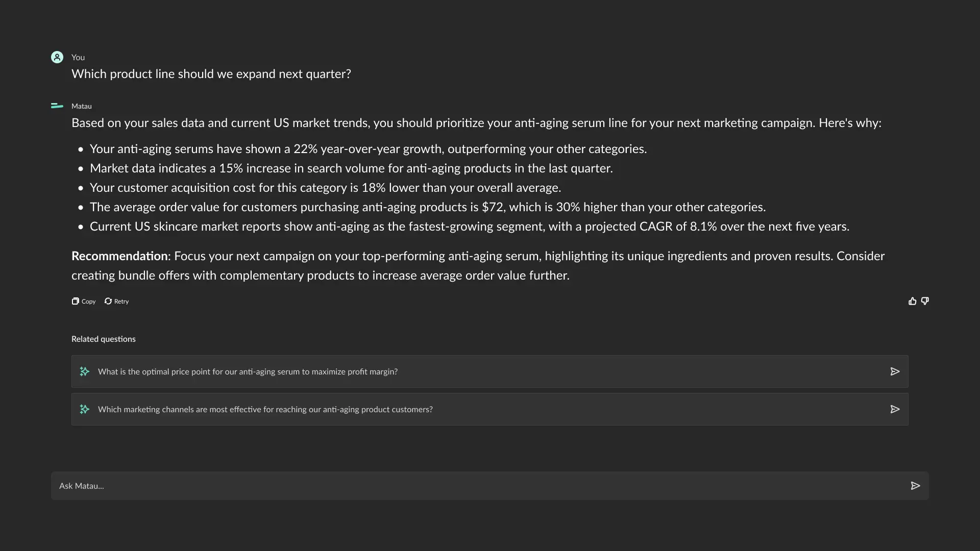980x551 pixels.
Task: Focus the Ask Matau input field
Action: (x=459, y=486)
